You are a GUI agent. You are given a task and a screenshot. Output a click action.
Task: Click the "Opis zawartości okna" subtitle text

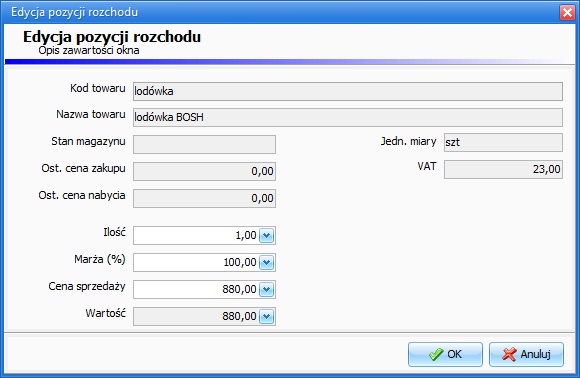(89, 50)
